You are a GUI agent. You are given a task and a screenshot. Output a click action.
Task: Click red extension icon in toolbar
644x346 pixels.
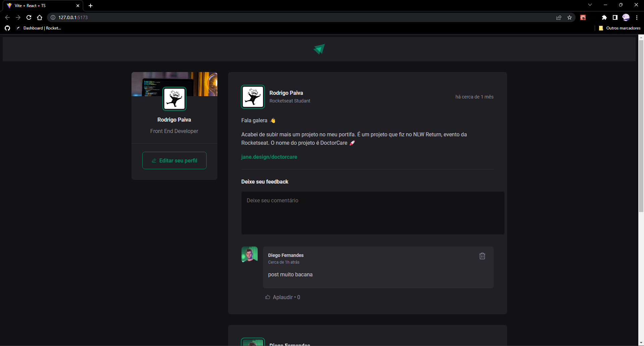click(583, 17)
